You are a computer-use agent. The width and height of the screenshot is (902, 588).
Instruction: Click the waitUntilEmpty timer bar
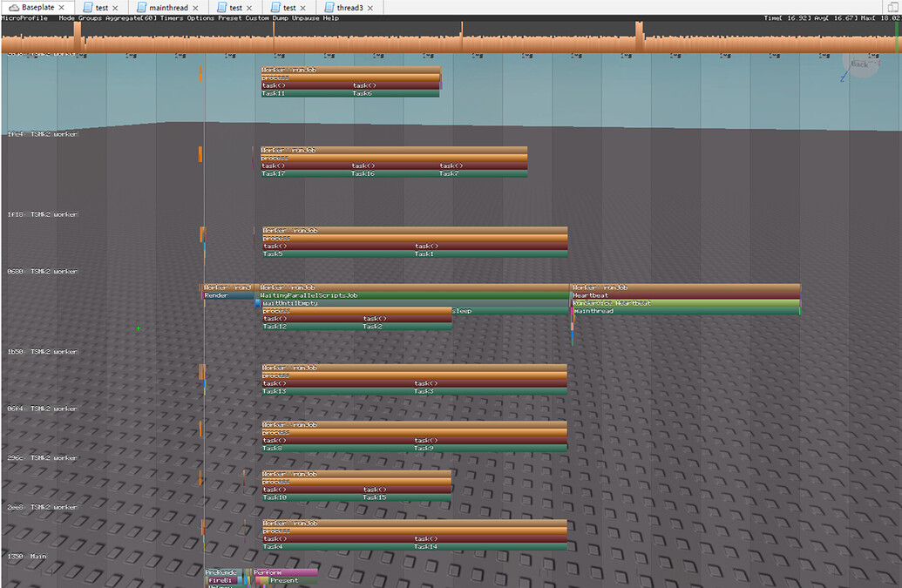414,303
